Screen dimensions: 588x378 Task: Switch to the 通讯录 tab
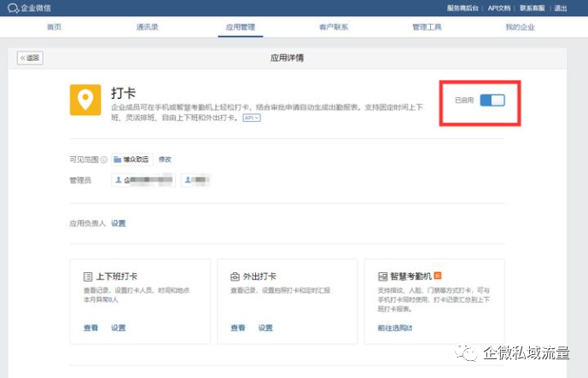point(147,27)
